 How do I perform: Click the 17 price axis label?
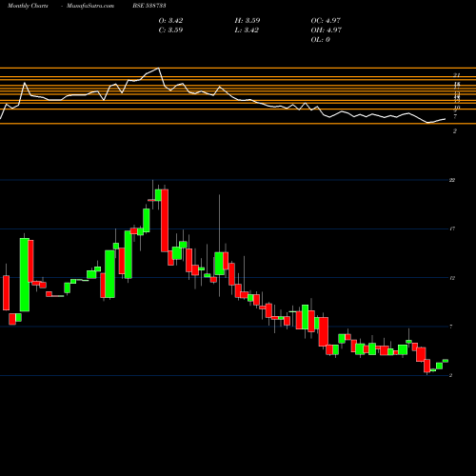coord(452,228)
